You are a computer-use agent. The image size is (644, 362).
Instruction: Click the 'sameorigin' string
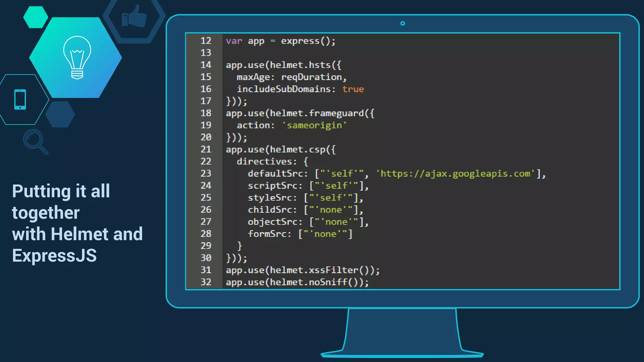coord(314,125)
